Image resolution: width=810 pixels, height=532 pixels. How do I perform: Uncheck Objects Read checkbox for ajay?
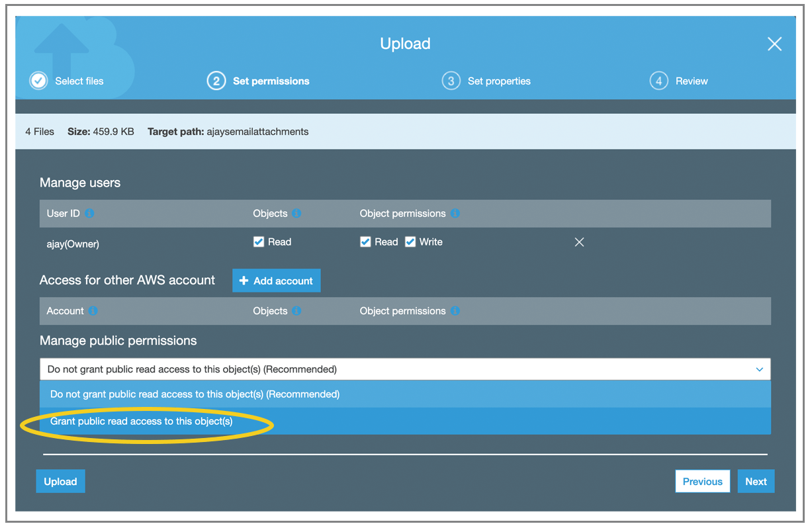[259, 242]
